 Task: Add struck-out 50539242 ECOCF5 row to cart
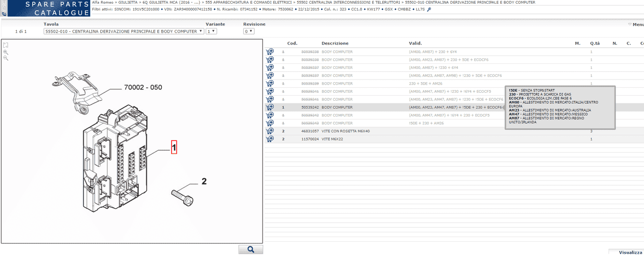[x=270, y=115]
